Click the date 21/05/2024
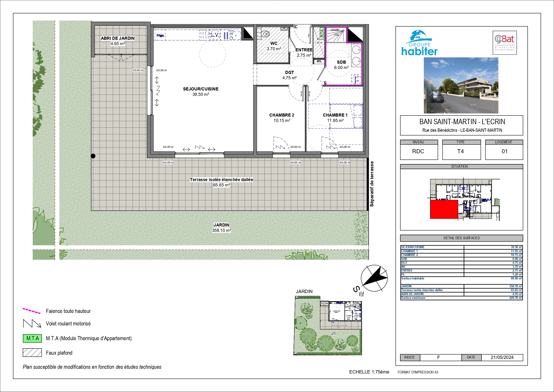The width and height of the screenshot is (554, 392). click(502, 357)
